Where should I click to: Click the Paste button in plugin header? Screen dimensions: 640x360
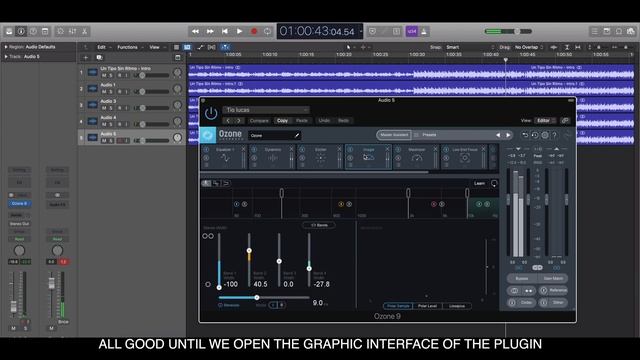pos(302,121)
